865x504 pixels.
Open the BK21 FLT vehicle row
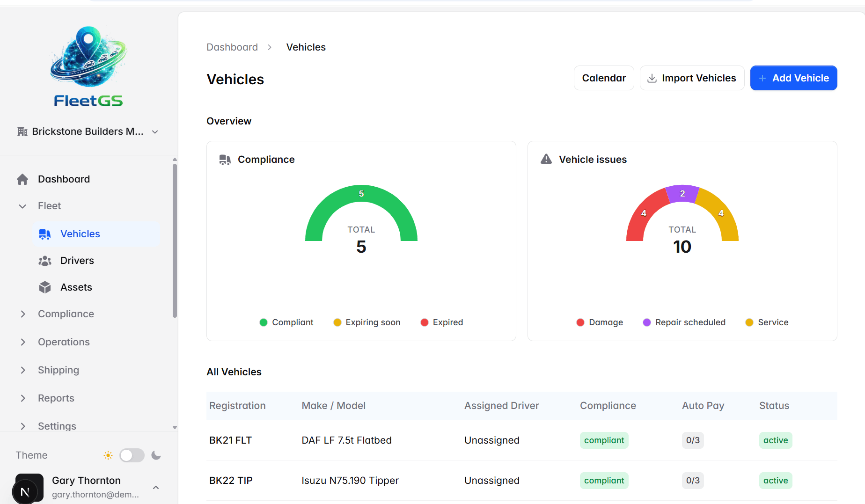230,440
